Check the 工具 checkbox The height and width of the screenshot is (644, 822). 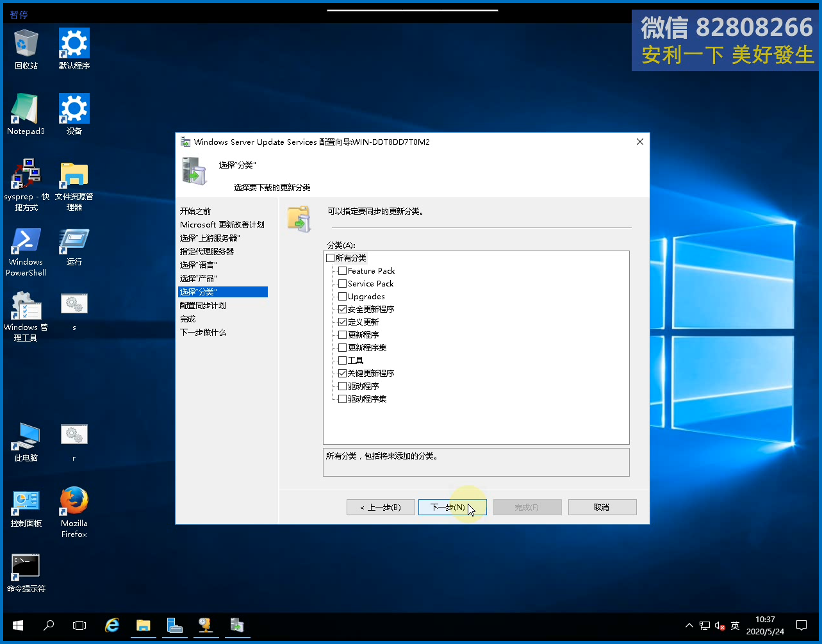[x=343, y=360]
